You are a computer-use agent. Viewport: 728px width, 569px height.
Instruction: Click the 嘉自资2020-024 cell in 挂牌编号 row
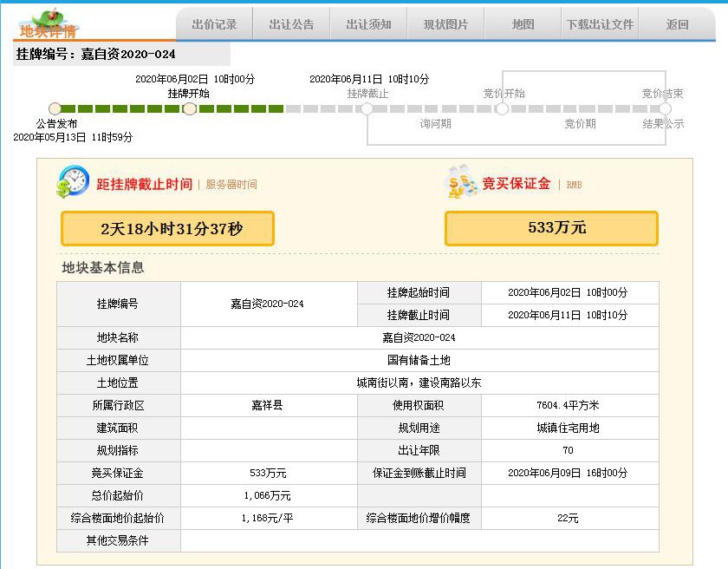coord(269,304)
